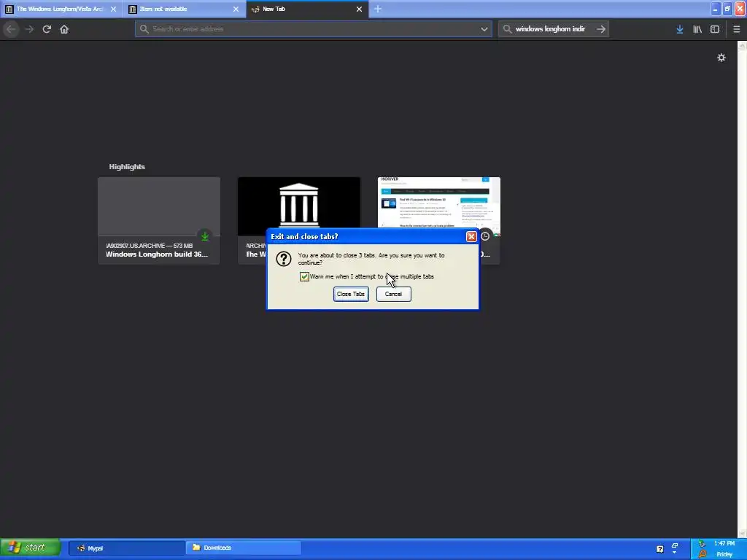
Task: Open Windows Longhorn build highlight card
Action: pos(158,220)
